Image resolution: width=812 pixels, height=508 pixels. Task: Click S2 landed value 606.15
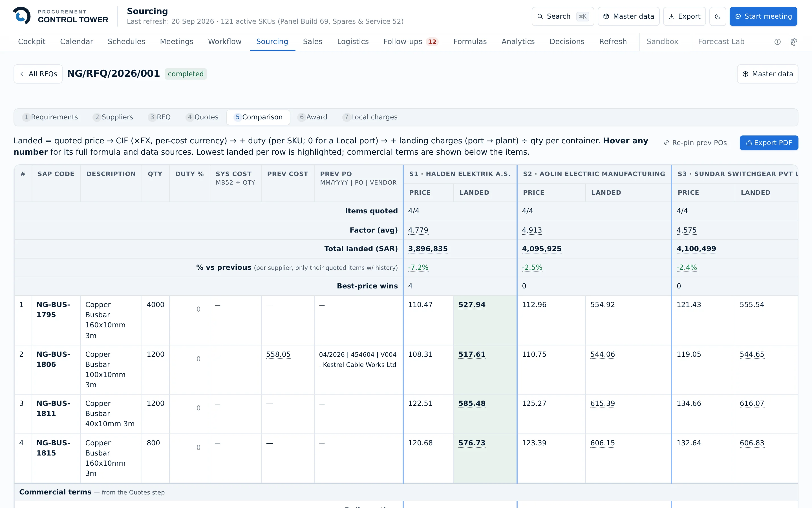603,443
